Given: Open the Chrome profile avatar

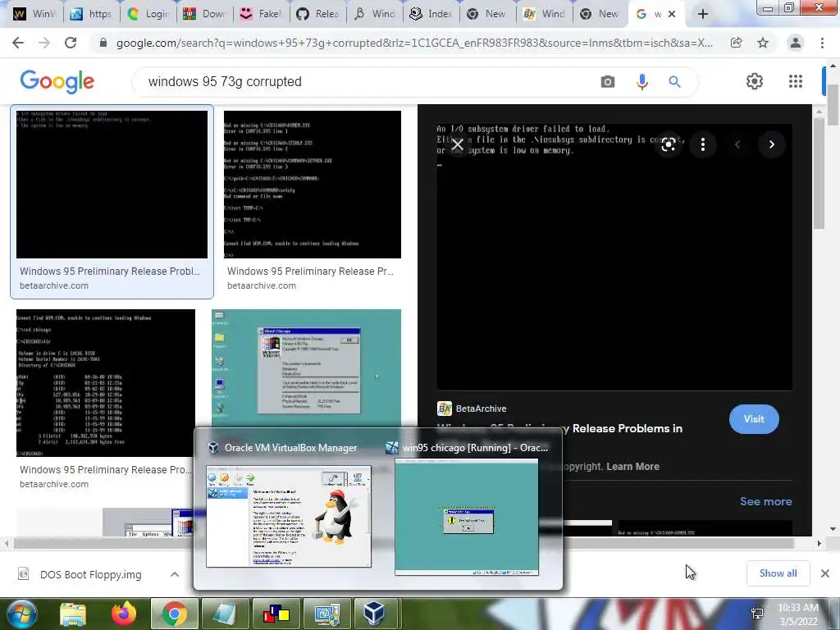Looking at the screenshot, I should 796,43.
